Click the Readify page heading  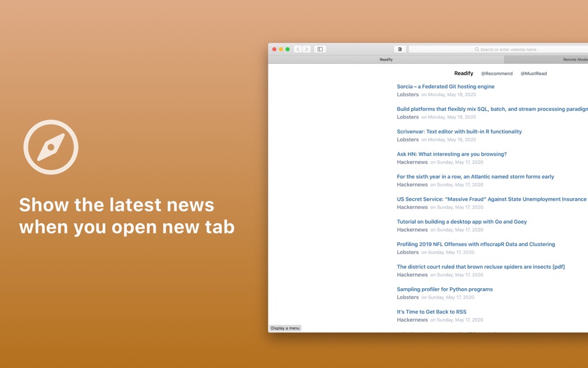(464, 73)
